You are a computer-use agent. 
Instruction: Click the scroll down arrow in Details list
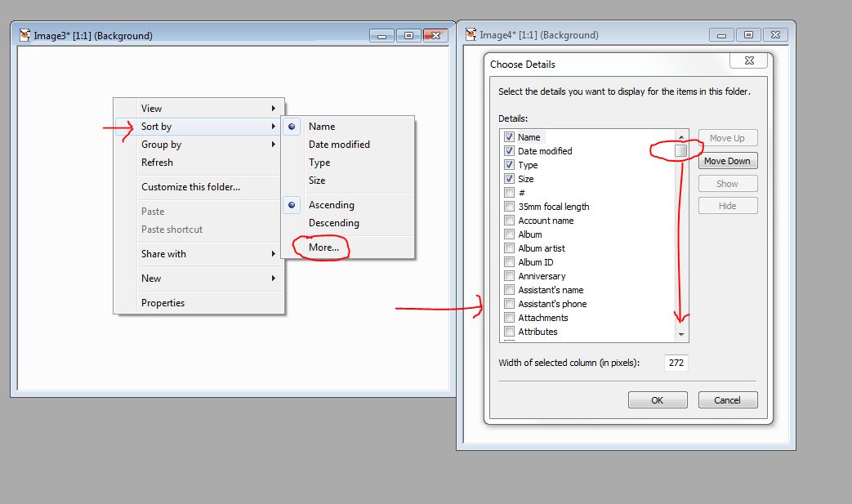681,335
